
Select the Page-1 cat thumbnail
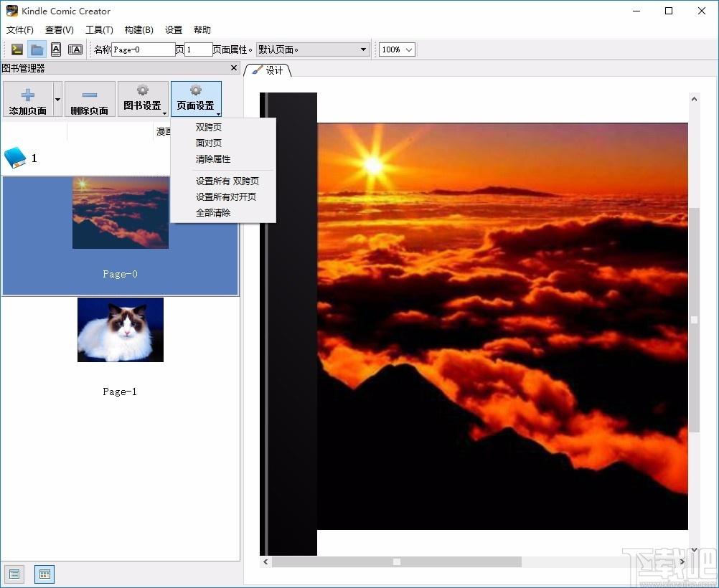tap(121, 330)
